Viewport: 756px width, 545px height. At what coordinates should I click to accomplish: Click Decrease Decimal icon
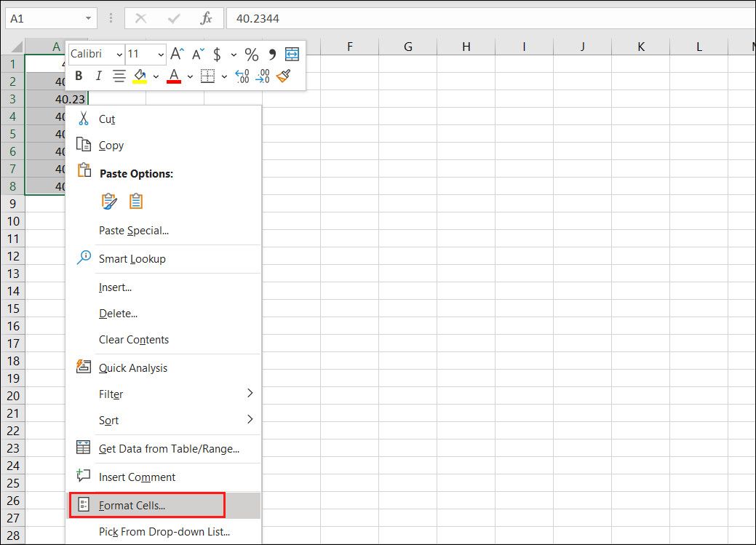point(263,76)
